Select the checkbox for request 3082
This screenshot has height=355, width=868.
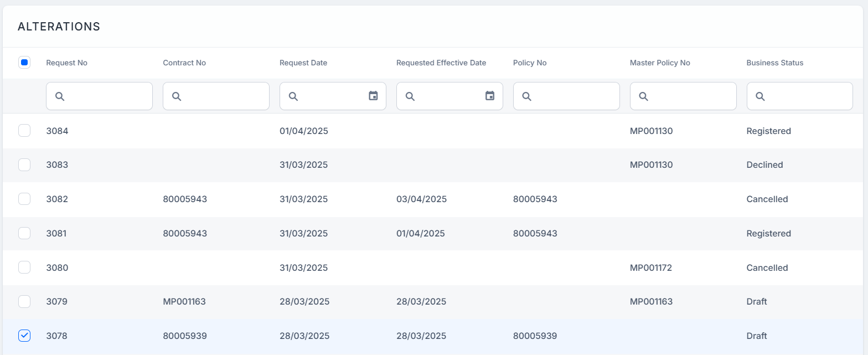(x=24, y=199)
